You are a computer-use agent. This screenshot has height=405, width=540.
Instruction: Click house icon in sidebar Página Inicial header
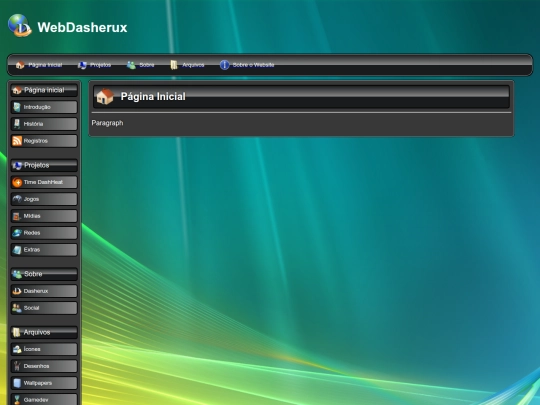(x=17, y=90)
